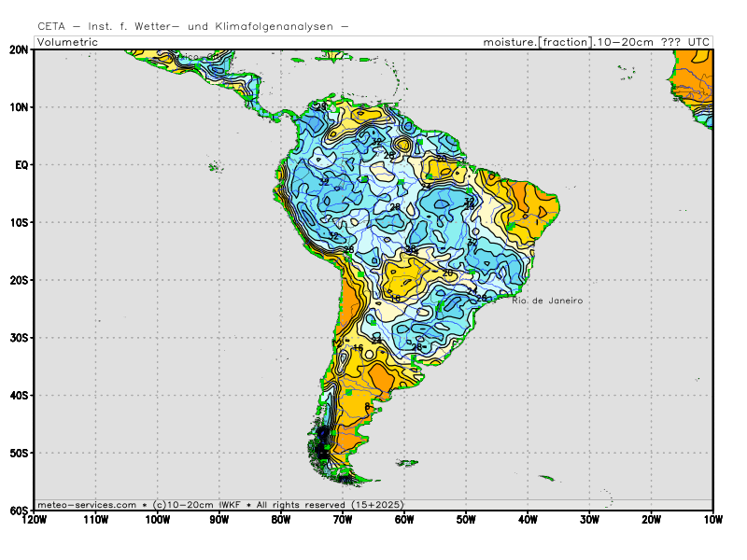Click the Falkland Islands on the map
This screenshot has height=560, width=747.
[x=406, y=462]
